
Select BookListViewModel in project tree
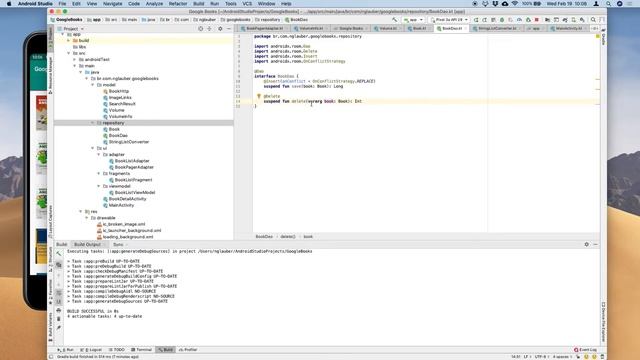click(x=135, y=193)
